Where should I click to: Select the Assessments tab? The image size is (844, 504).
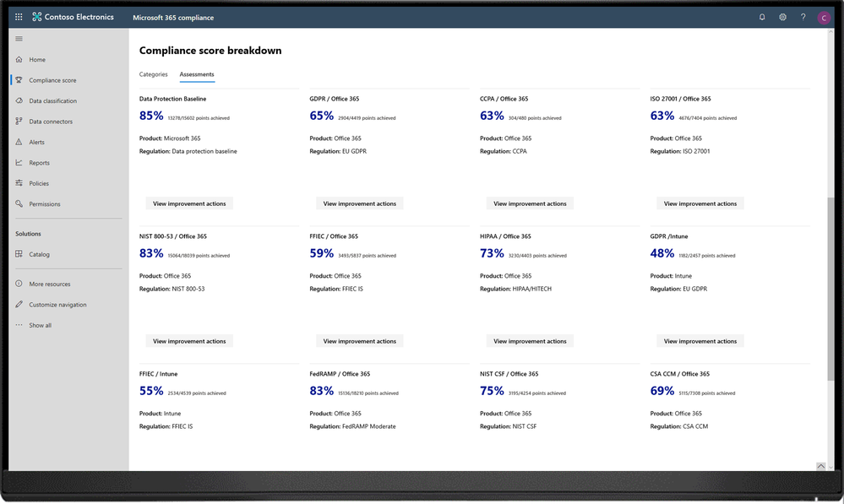pos(197,74)
